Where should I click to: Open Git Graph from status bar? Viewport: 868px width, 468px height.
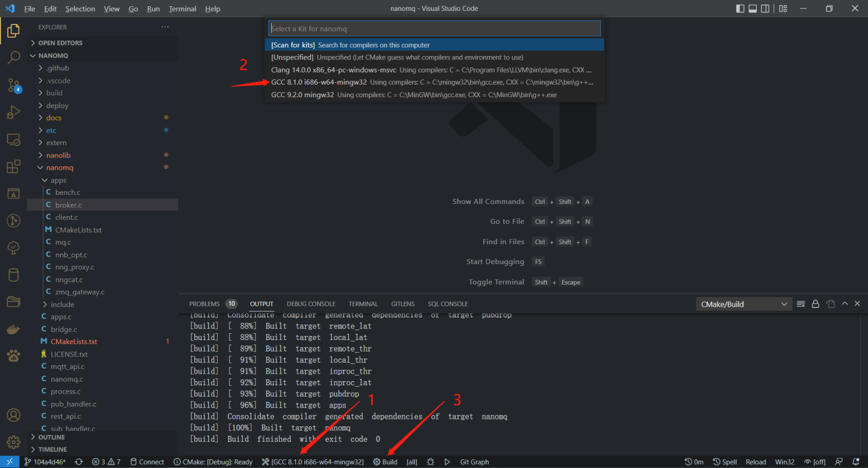pyautogui.click(x=475, y=462)
